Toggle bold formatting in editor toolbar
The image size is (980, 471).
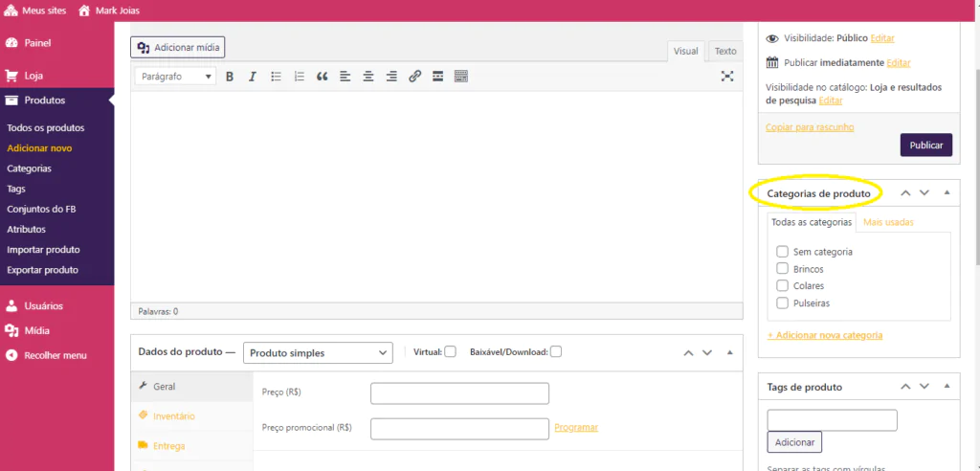pyautogui.click(x=230, y=77)
